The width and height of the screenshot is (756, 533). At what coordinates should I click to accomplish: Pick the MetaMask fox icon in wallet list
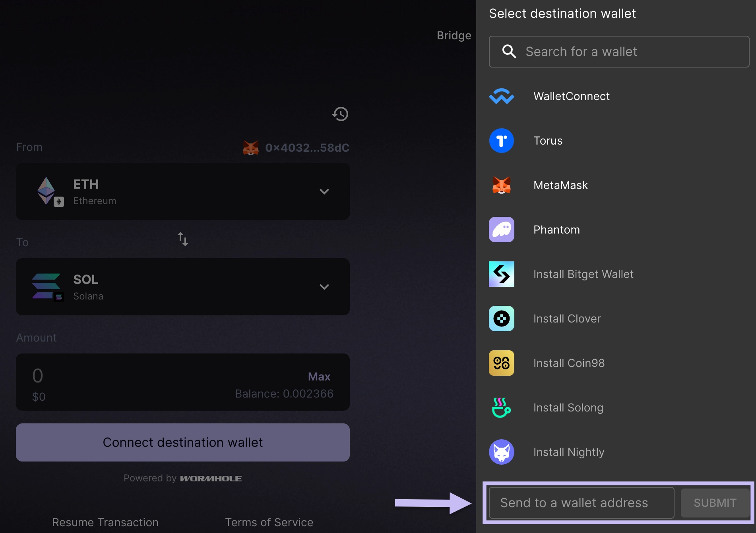click(x=501, y=185)
